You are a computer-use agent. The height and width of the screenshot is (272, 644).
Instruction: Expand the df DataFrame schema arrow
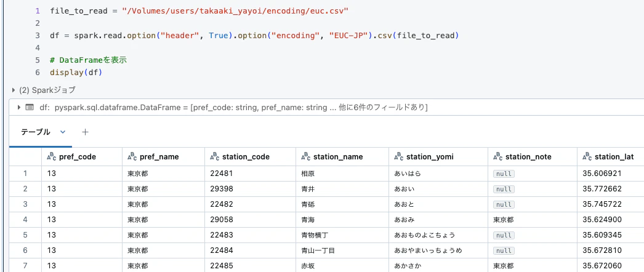[x=18, y=108]
